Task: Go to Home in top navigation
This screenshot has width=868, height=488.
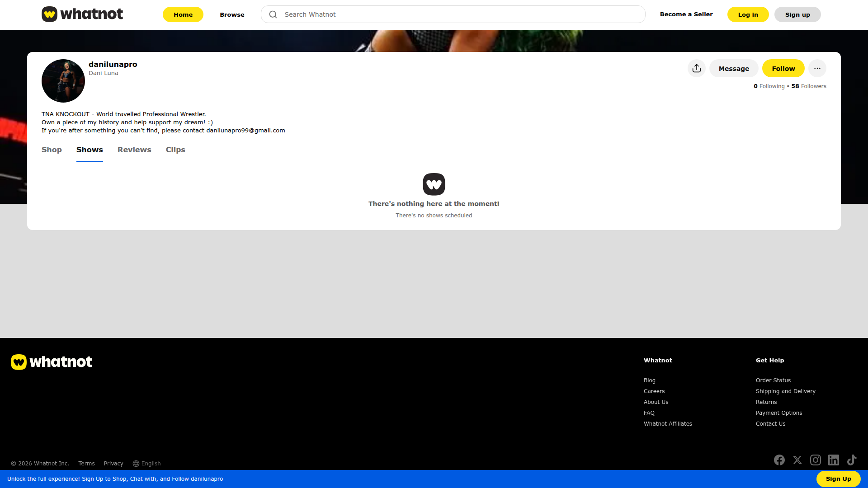Action: click(x=183, y=14)
